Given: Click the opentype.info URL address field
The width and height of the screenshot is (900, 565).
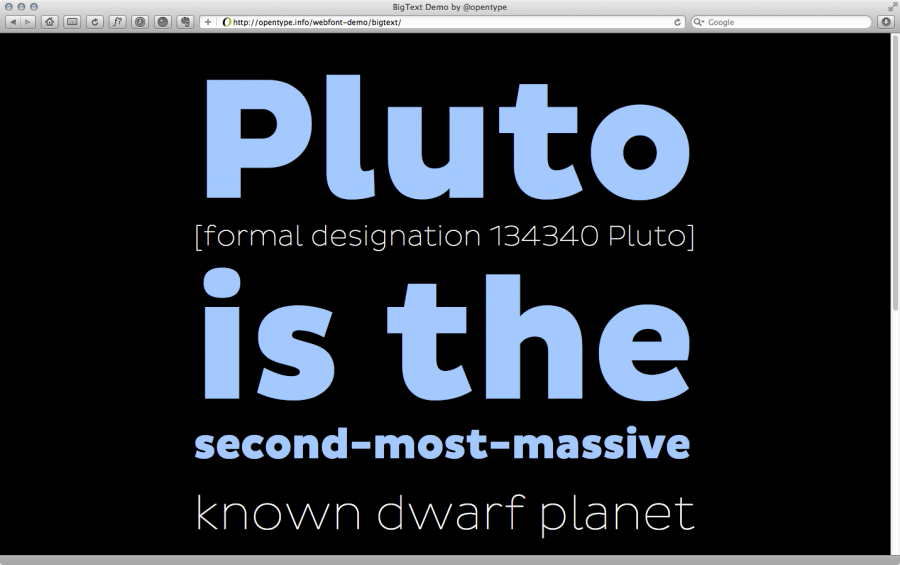Looking at the screenshot, I should point(440,22).
